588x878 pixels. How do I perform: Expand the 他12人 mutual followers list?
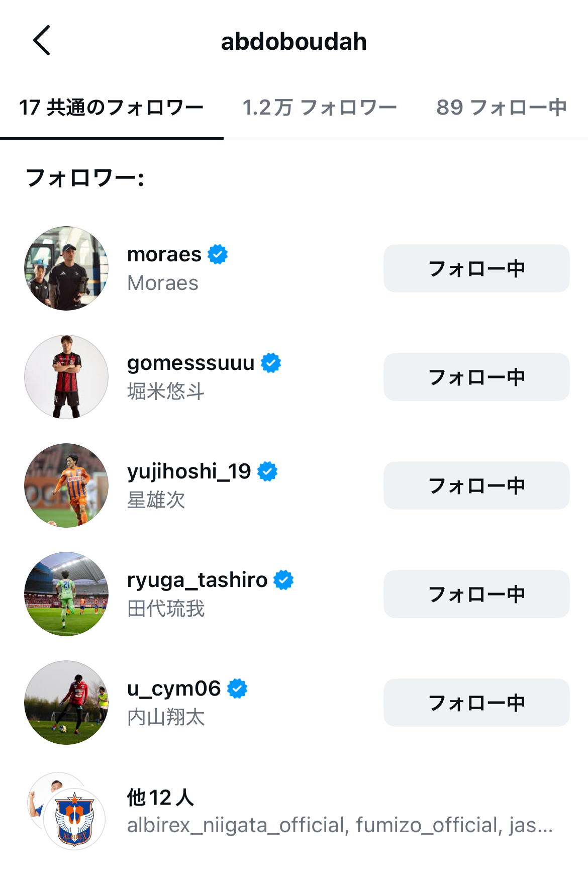click(160, 797)
